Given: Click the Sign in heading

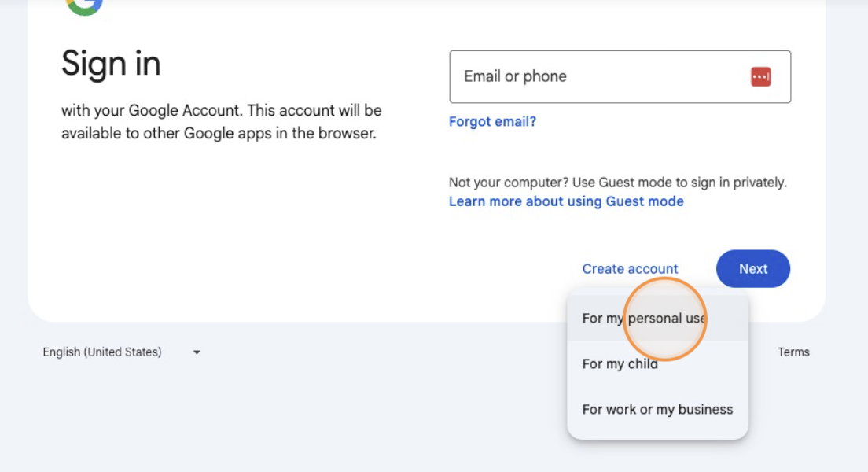Looking at the screenshot, I should pos(111,64).
